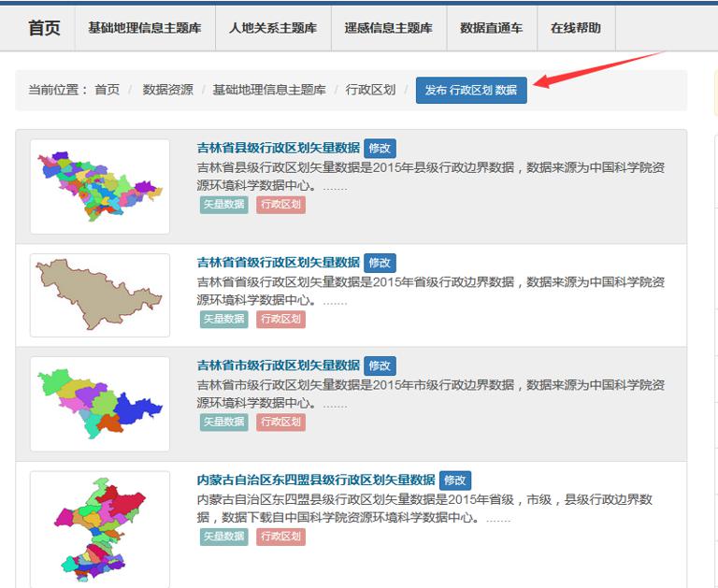Image resolution: width=718 pixels, height=588 pixels.
Task: Go to 行政区划 breadcrumb link
Action: (x=370, y=90)
